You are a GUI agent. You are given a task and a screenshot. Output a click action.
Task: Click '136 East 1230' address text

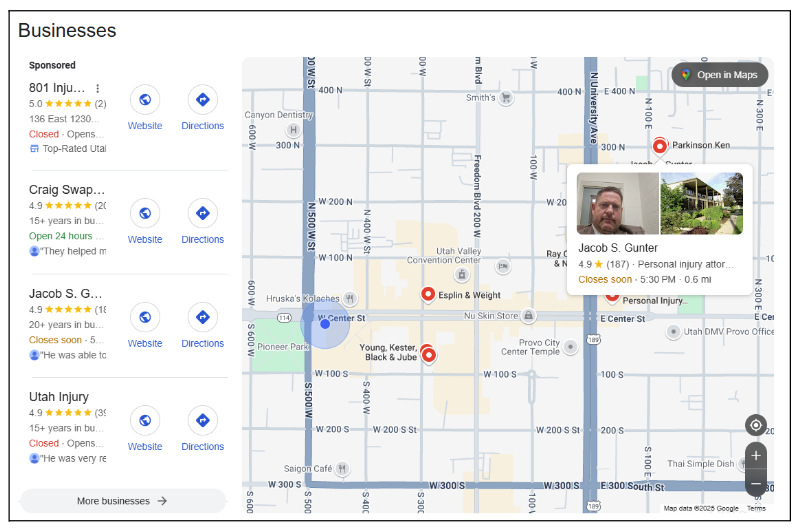tap(64, 119)
